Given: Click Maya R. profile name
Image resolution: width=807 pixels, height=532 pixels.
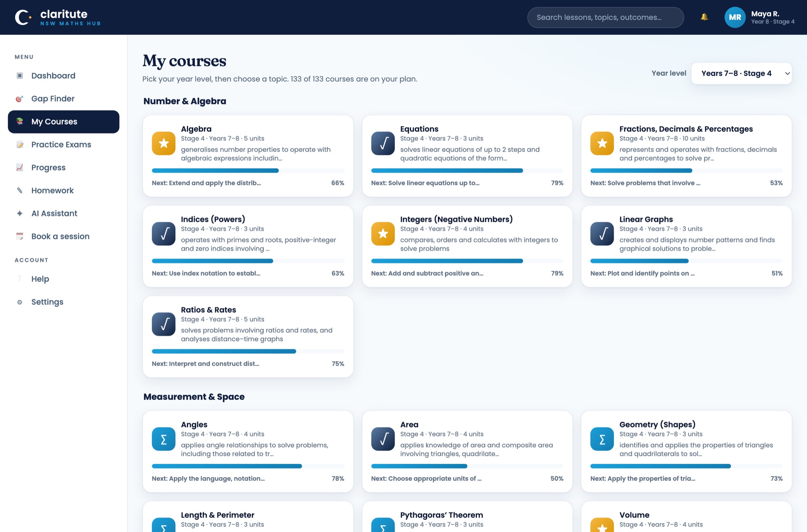Looking at the screenshot, I should point(765,14).
